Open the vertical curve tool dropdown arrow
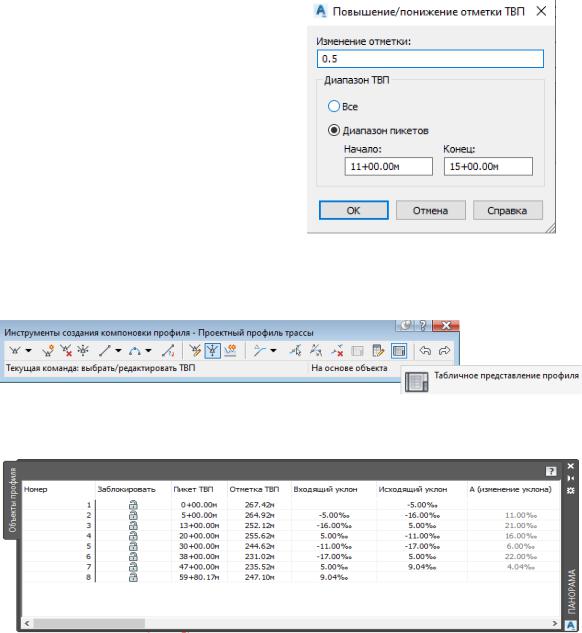582x633 pixels. (x=148, y=350)
